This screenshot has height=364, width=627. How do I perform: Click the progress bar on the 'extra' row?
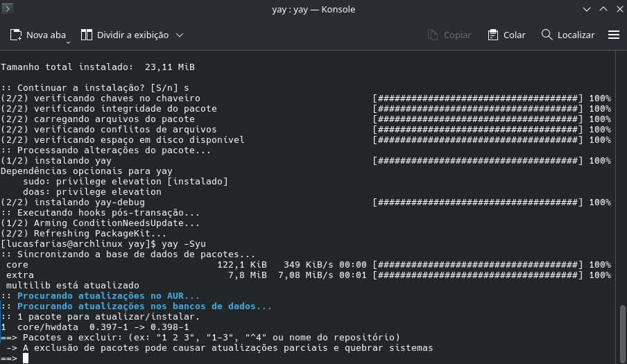coord(478,275)
